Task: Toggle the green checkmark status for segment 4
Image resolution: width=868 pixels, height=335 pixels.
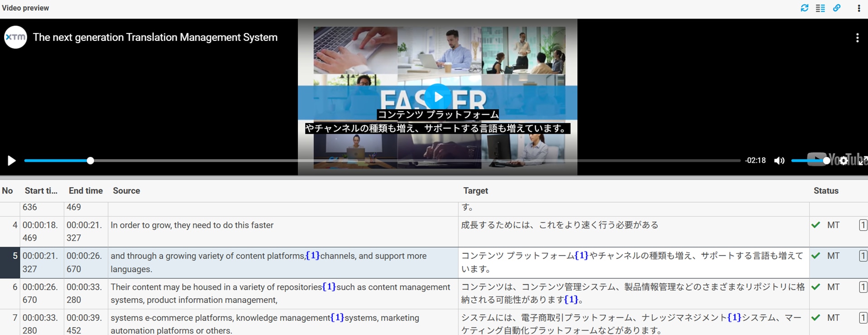Action: pos(816,225)
